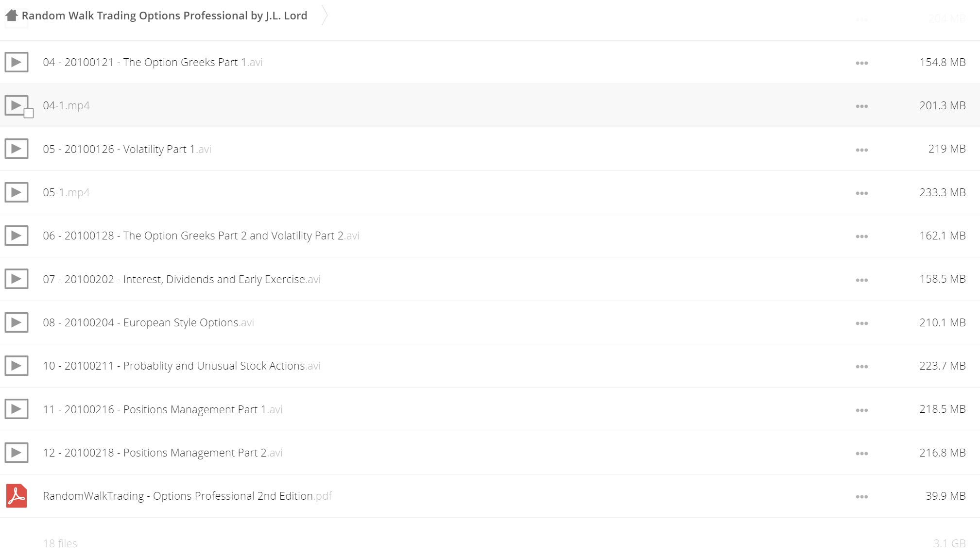Image resolution: width=980 pixels, height=557 pixels.
Task: Open the more options menu for 05-1.mp4
Action: [862, 193]
